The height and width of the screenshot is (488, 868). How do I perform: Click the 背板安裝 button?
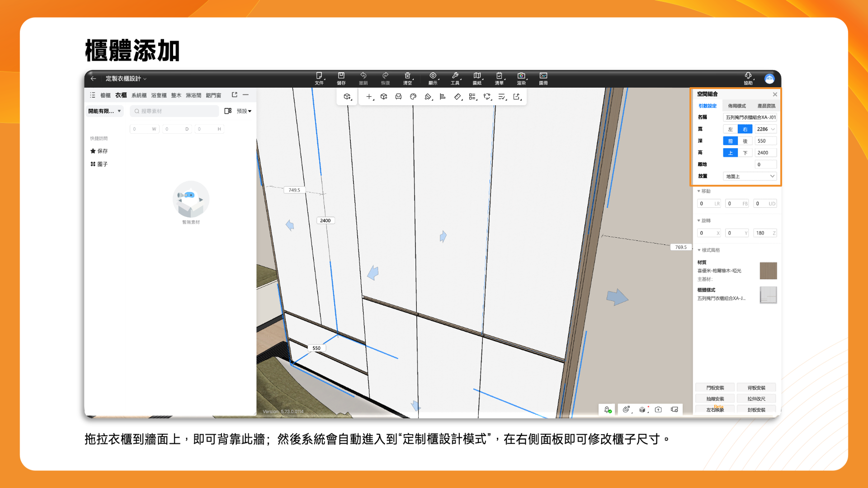[756, 388]
